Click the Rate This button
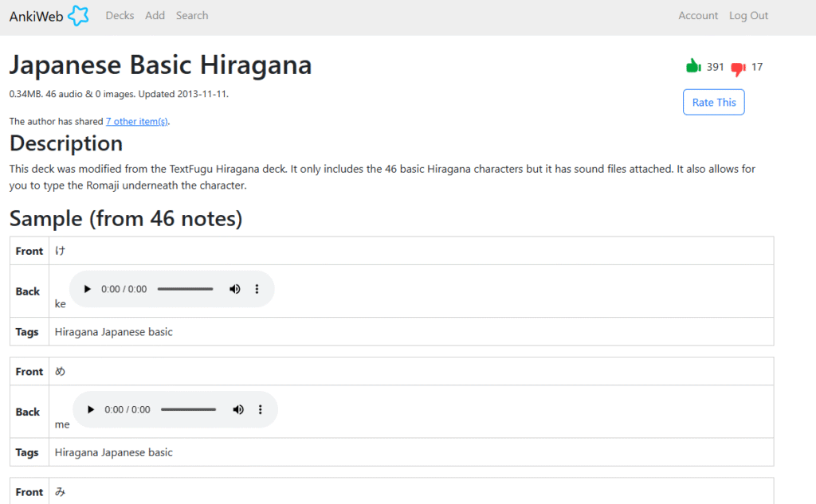The image size is (816, 504). 713,103
